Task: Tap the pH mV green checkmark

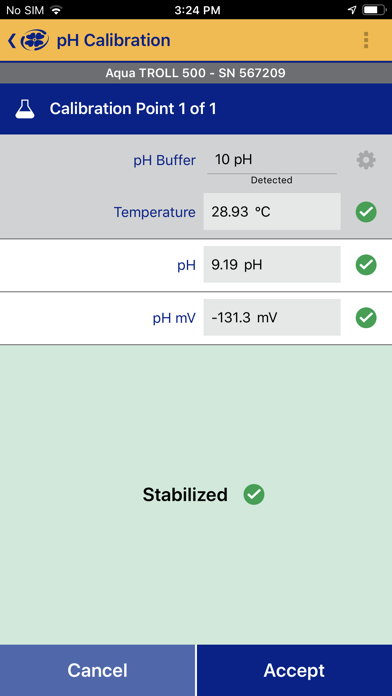Action: pyautogui.click(x=366, y=318)
